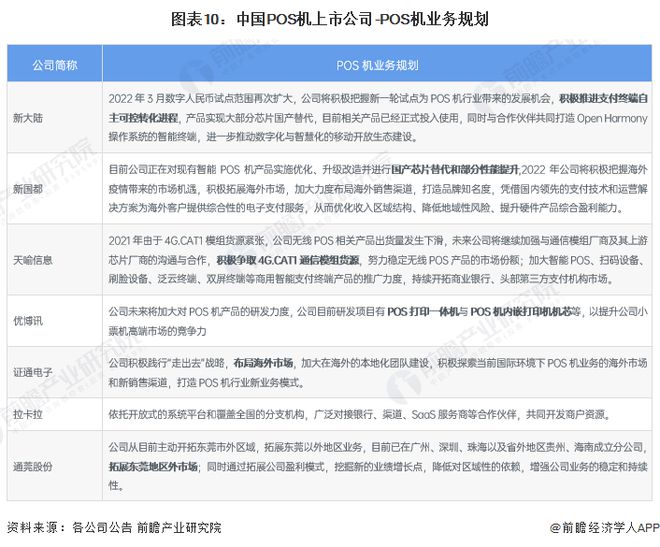
Task: Click the company name '通莞股份'
Action: (x=33, y=466)
